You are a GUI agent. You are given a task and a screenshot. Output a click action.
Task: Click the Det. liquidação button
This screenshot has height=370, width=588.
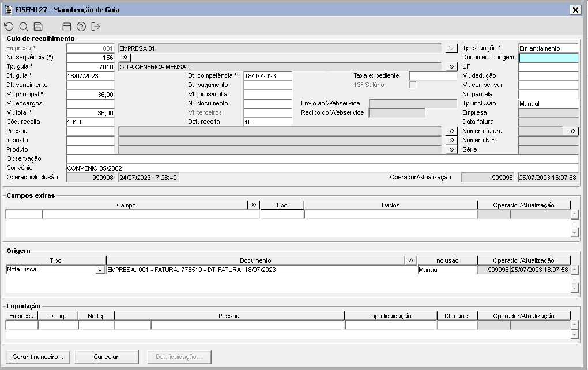179,357
